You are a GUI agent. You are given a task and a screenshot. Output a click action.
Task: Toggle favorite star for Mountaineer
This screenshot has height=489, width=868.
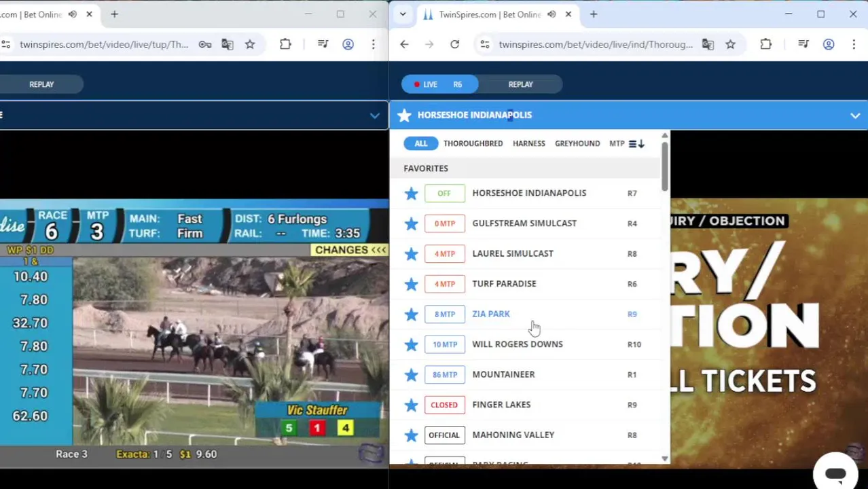click(411, 375)
